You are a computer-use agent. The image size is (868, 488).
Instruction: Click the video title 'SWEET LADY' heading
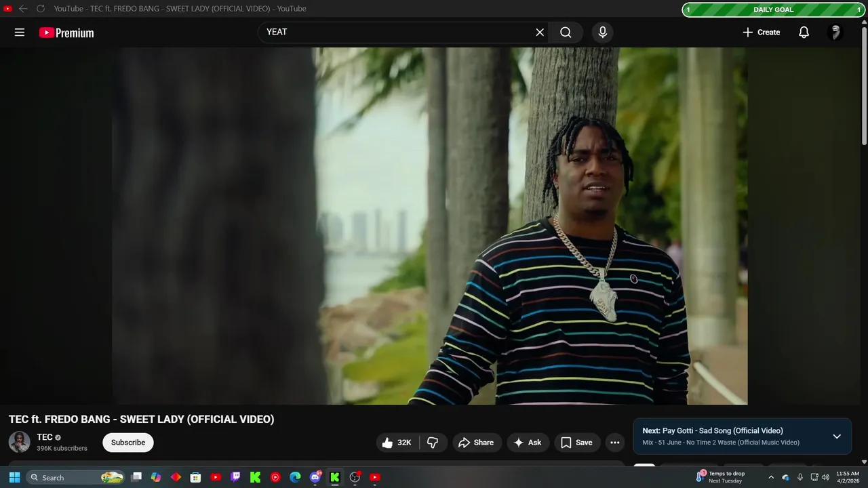point(142,419)
